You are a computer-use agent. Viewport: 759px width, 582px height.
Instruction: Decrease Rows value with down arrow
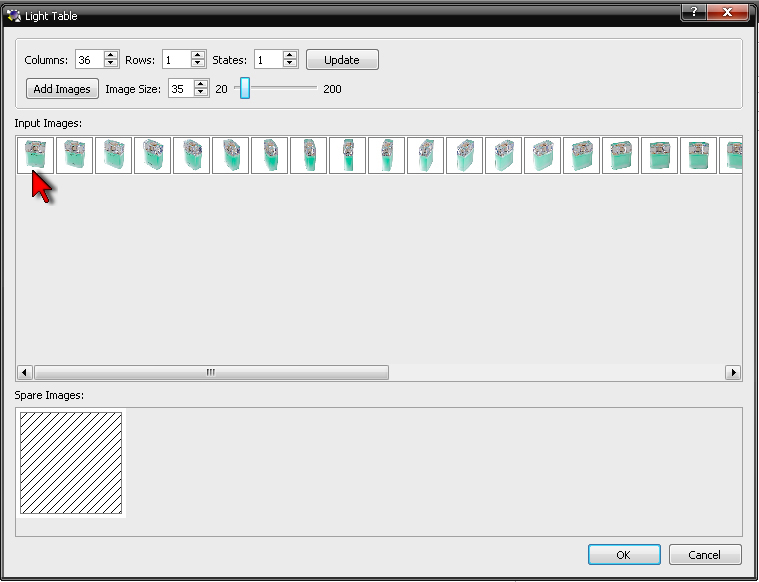[197, 63]
